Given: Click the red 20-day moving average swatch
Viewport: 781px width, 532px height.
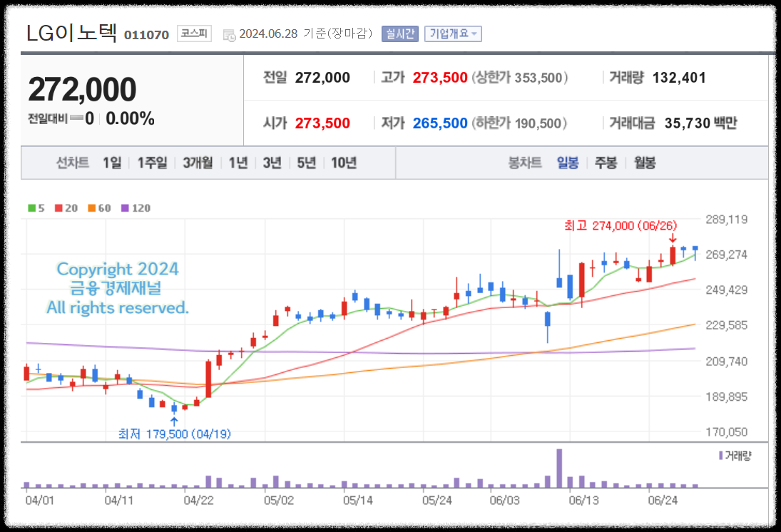Looking at the screenshot, I should click(58, 208).
